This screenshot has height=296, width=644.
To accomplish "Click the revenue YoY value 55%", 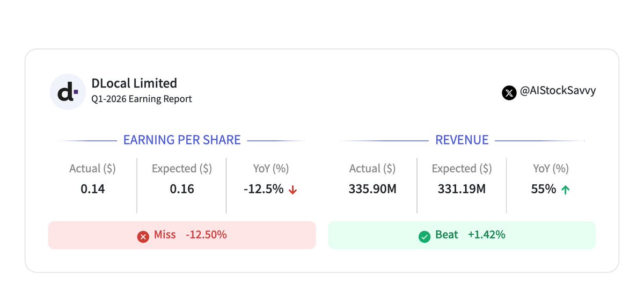I will pyautogui.click(x=544, y=189).
